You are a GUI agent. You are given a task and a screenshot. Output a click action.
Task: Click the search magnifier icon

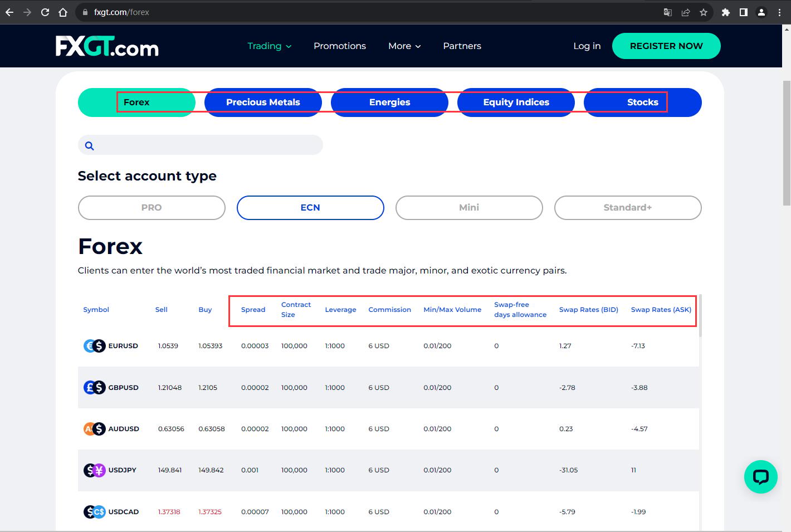pyautogui.click(x=89, y=146)
